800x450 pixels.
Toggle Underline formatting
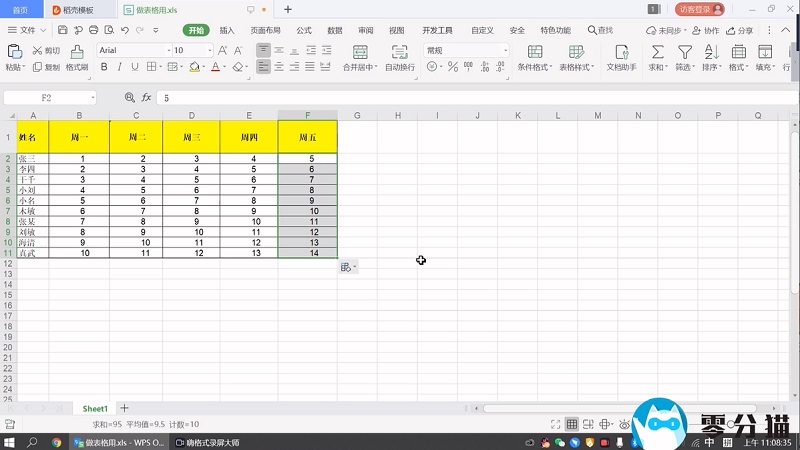click(135, 67)
